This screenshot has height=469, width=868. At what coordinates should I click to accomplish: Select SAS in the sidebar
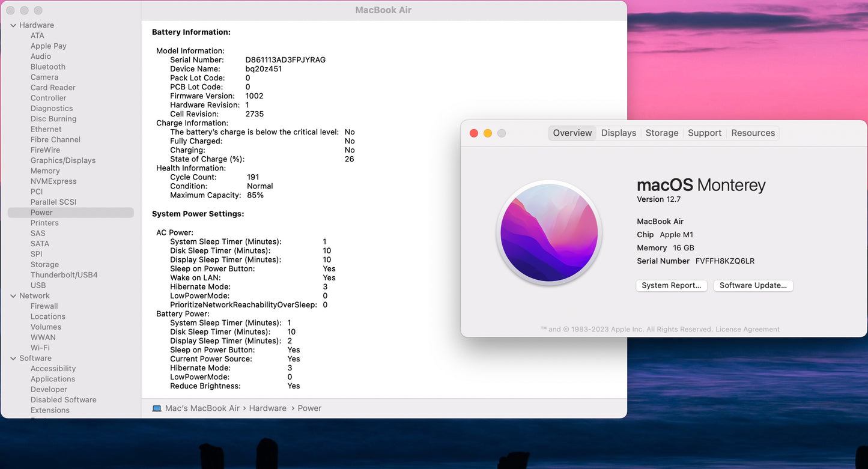tap(38, 234)
